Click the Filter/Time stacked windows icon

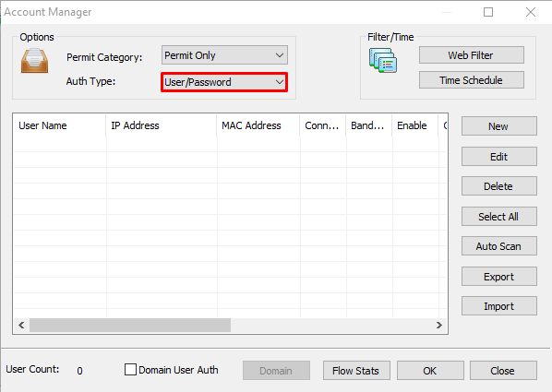(383, 61)
